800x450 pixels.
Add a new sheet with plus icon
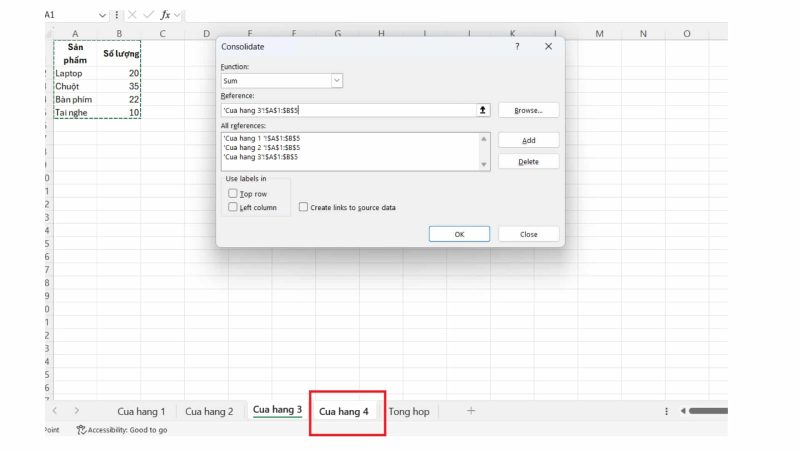pos(471,411)
